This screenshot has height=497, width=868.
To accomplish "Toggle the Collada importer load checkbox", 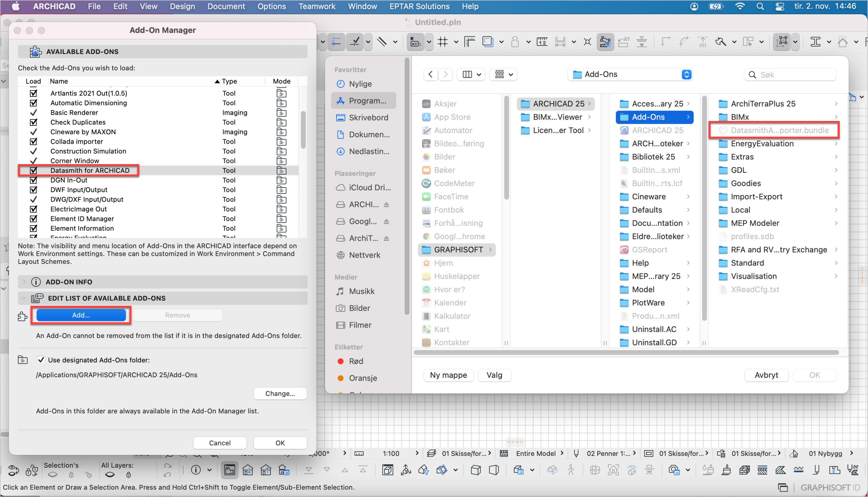I will (x=33, y=141).
